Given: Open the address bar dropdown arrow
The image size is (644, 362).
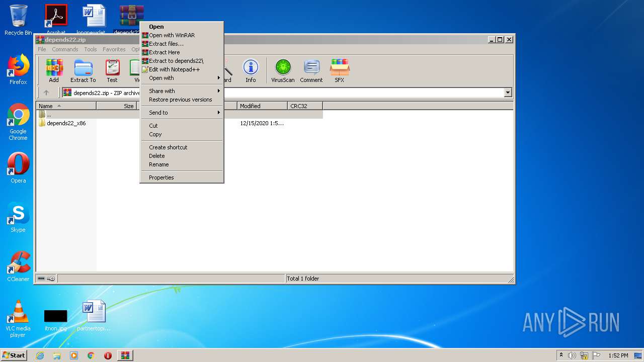Looking at the screenshot, I should tap(508, 93).
